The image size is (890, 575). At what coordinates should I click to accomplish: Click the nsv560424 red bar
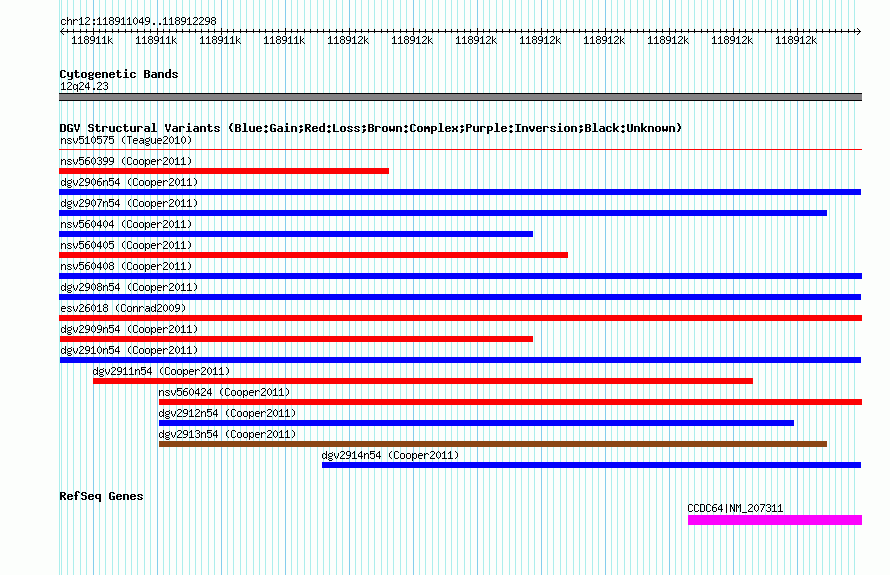pyautogui.click(x=510, y=402)
